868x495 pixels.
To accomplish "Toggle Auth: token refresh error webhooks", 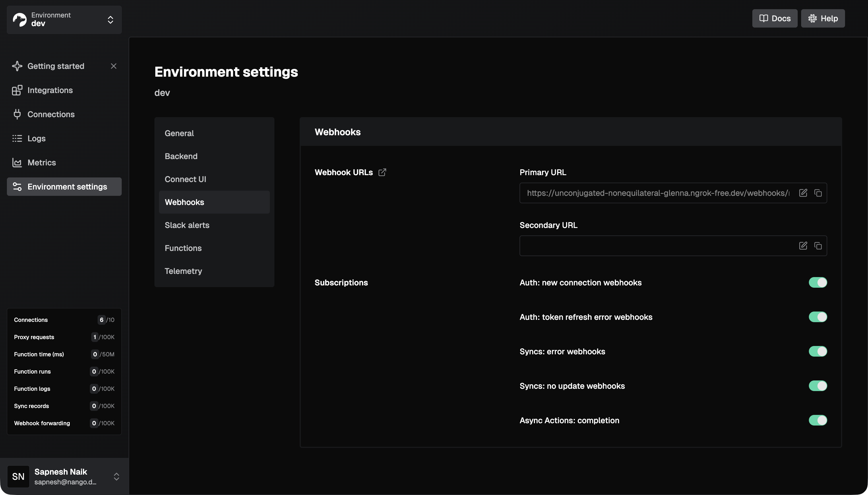I will pos(817,317).
